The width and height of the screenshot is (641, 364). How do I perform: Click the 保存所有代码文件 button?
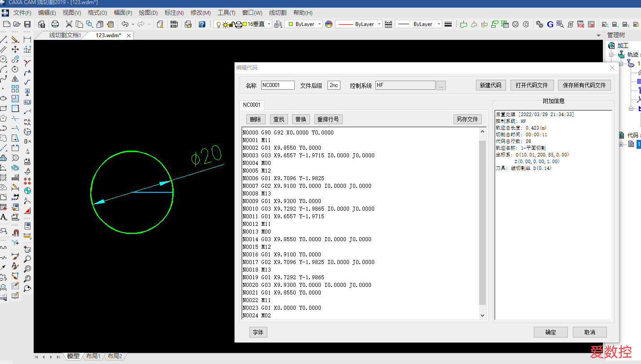(x=584, y=85)
